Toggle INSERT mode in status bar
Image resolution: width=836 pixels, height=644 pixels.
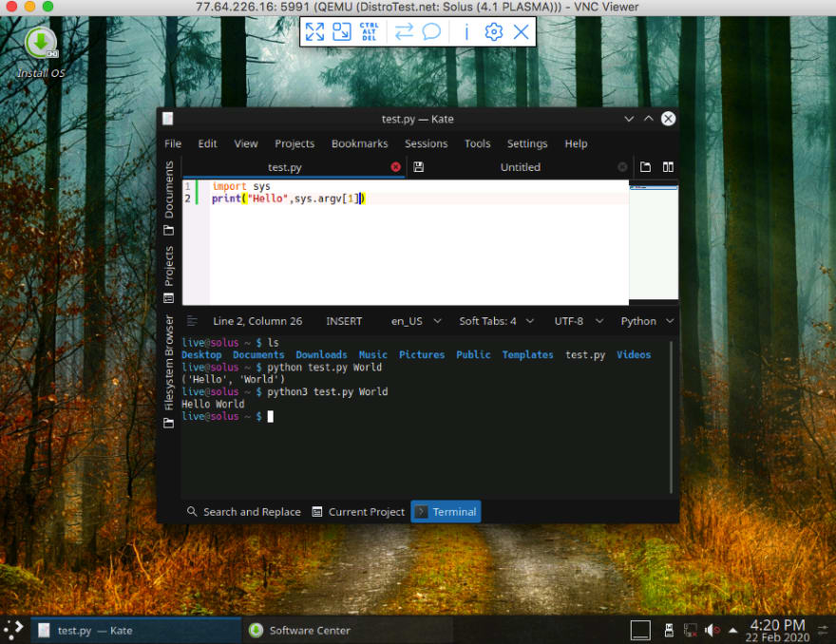click(344, 321)
